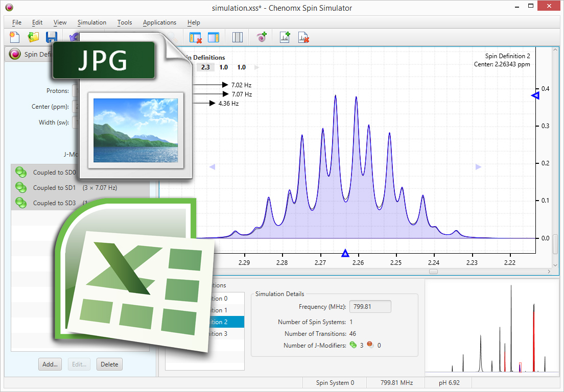This screenshot has width=564, height=392.
Task: Click the spectrum's vertical scrollbar down arrow
Action: (555, 265)
